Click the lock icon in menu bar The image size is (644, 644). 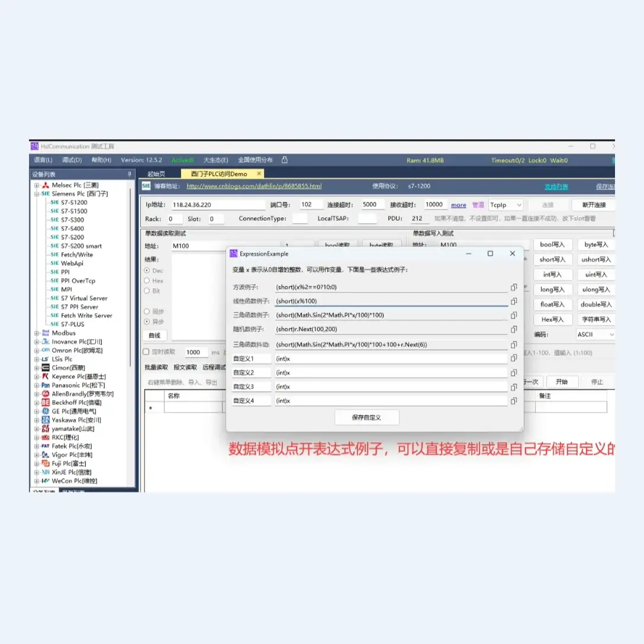(285, 160)
